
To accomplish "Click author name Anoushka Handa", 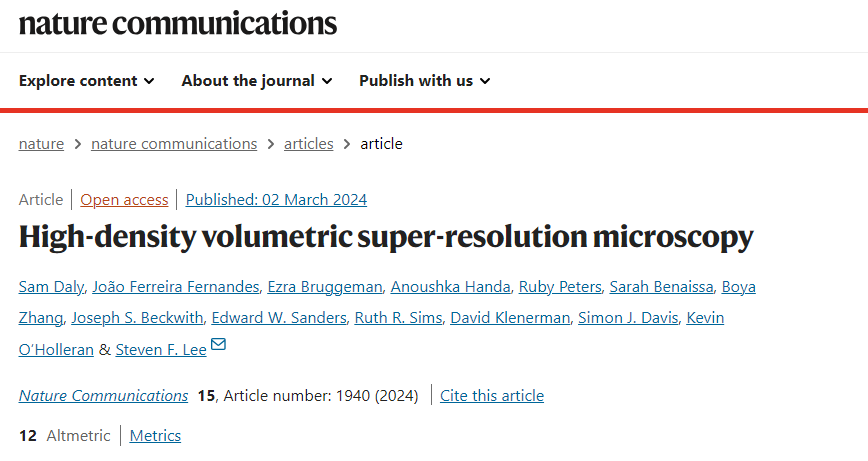I will tap(451, 287).
